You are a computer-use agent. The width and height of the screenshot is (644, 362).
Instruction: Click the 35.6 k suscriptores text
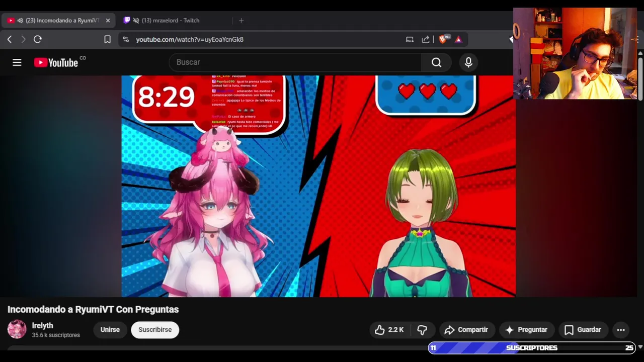[x=56, y=335]
